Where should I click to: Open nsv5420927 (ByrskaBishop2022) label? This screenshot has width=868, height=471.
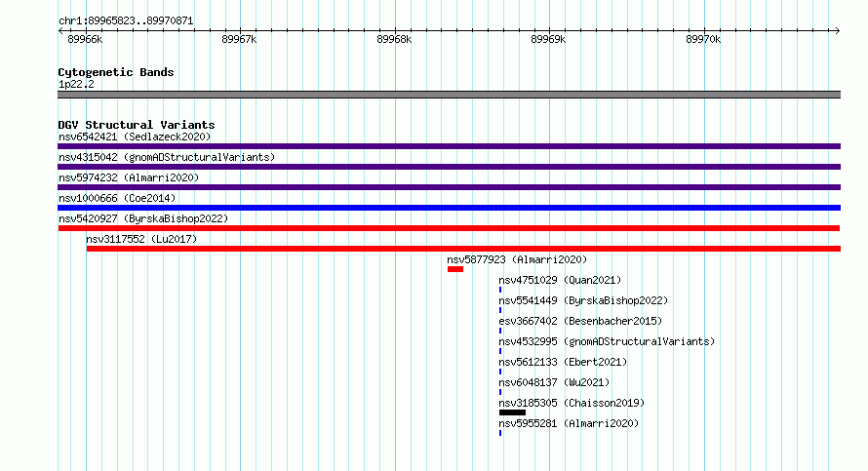(143, 218)
